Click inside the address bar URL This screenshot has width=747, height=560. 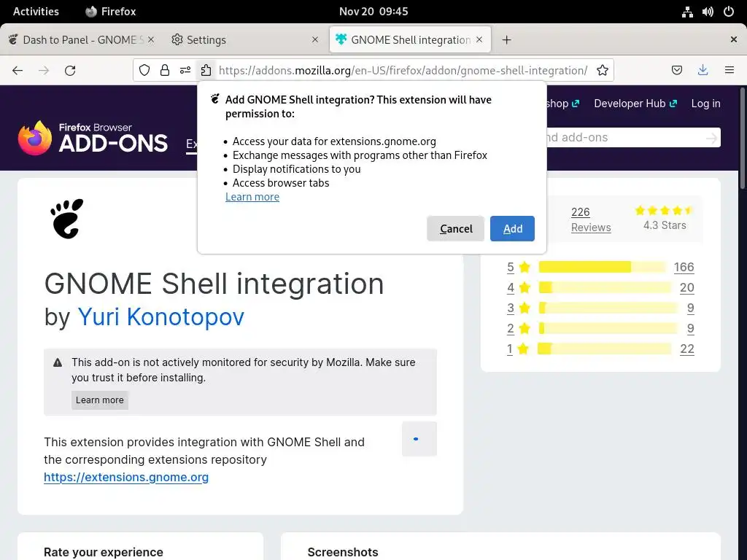tap(403, 71)
